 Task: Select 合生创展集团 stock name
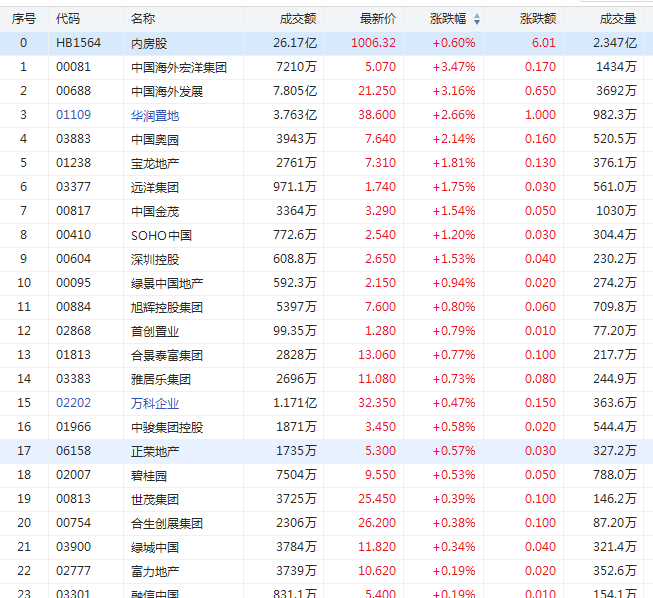point(167,523)
